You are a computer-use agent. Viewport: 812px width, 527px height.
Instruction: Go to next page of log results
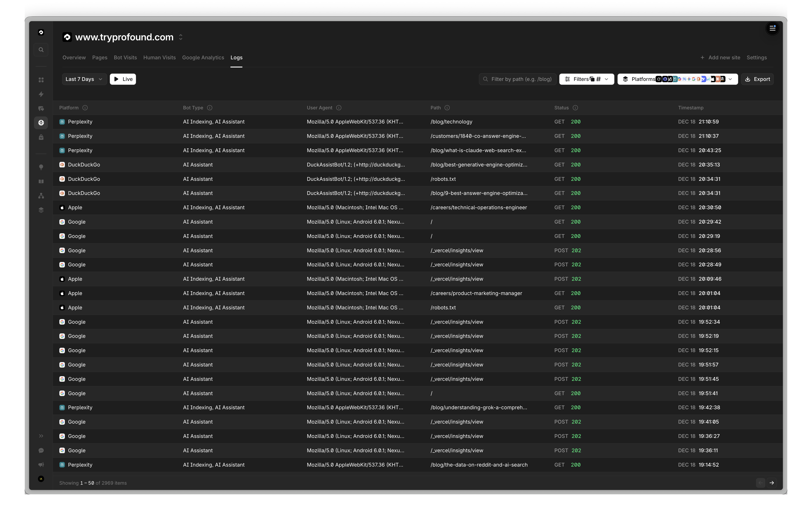772,483
